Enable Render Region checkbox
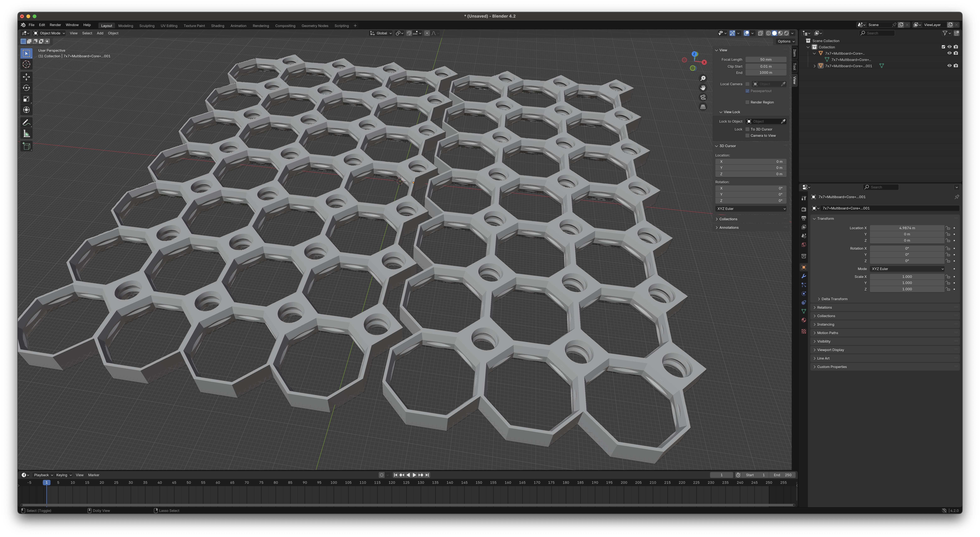This screenshot has width=980, height=537. click(747, 102)
